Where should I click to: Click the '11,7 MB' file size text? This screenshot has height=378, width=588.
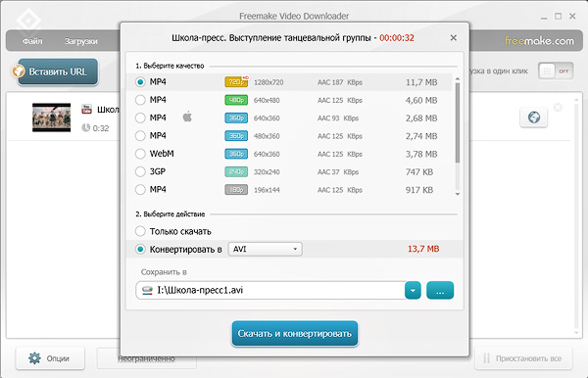421,82
